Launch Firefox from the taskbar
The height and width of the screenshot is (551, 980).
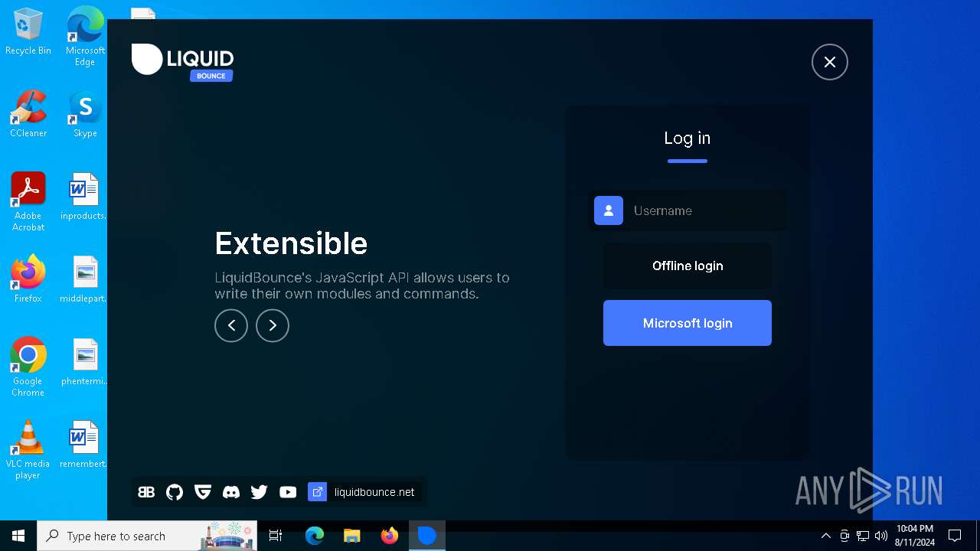(390, 536)
